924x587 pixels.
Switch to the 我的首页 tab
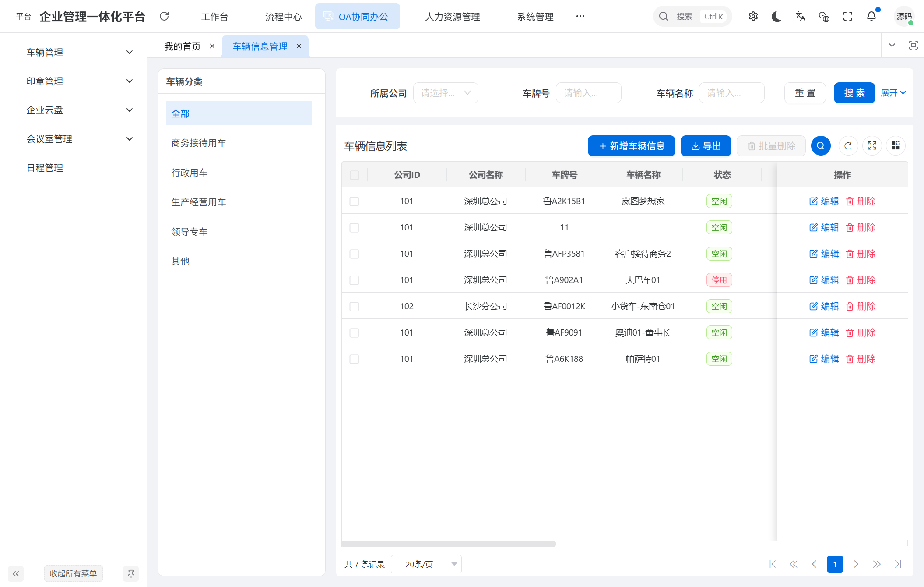(x=182, y=46)
